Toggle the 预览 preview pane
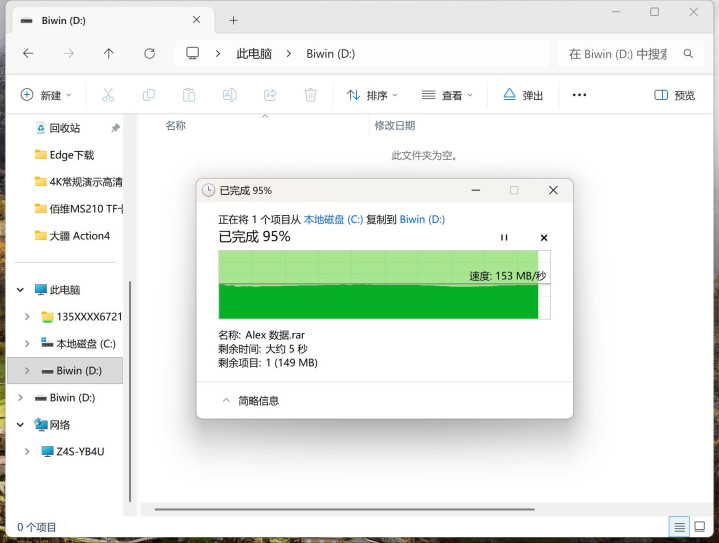Viewport: 719px width, 543px height. coord(674,95)
